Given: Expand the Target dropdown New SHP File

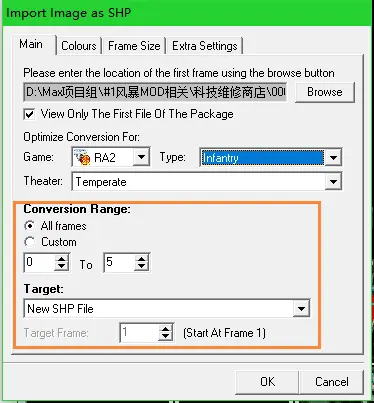Looking at the screenshot, I should 301,309.
